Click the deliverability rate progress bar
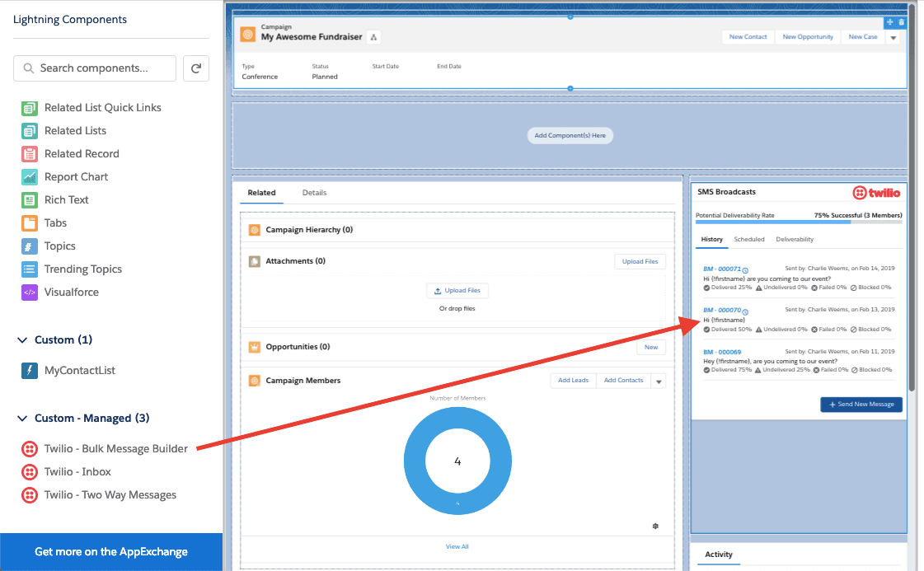Image resolution: width=924 pixels, height=571 pixels. pyautogui.click(x=798, y=222)
